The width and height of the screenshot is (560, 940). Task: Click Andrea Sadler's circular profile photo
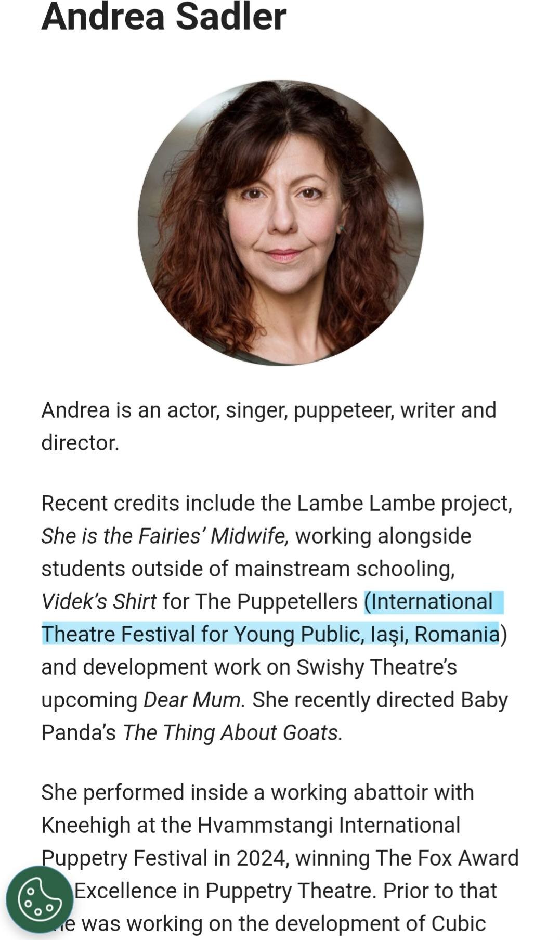click(x=280, y=223)
